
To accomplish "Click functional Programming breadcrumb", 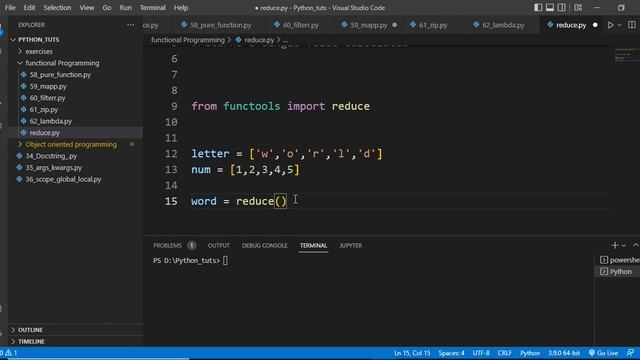I will [188, 40].
